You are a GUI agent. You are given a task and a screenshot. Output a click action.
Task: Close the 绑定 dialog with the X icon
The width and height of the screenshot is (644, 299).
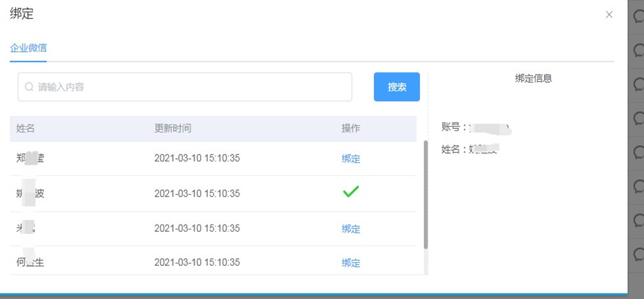[609, 15]
